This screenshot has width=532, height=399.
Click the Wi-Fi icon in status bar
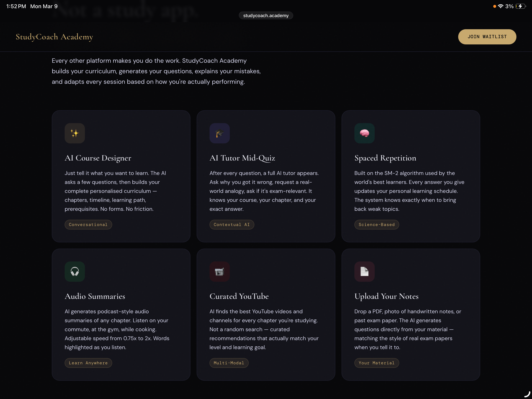click(500, 6)
